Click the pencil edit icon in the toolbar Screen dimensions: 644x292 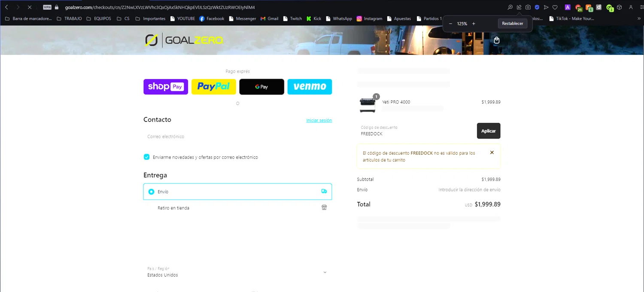click(x=519, y=7)
